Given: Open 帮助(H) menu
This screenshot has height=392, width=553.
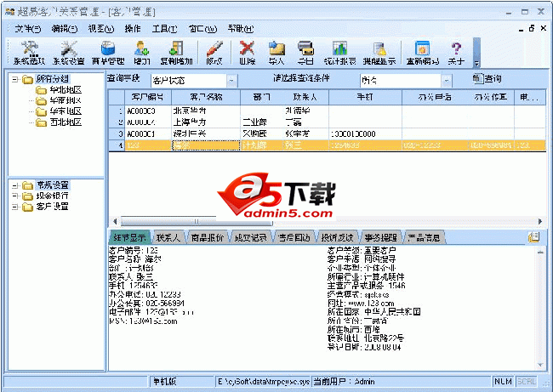Looking at the screenshot, I should (241, 29).
